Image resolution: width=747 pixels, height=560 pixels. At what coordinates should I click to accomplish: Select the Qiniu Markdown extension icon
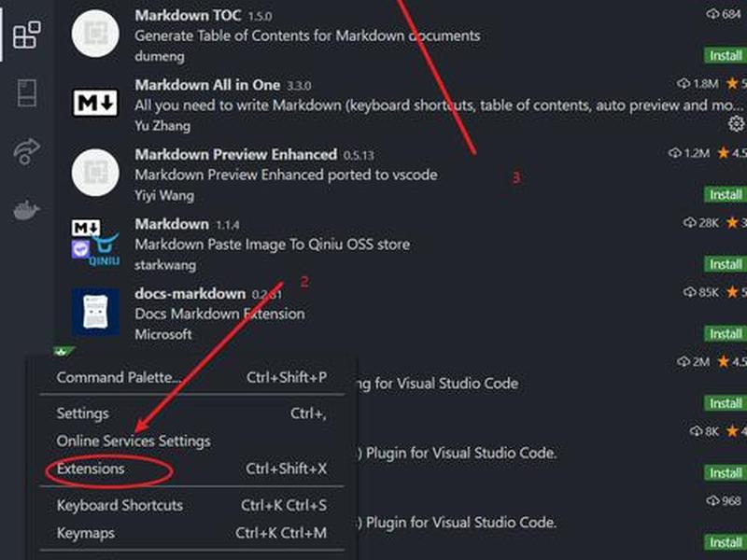[x=95, y=243]
